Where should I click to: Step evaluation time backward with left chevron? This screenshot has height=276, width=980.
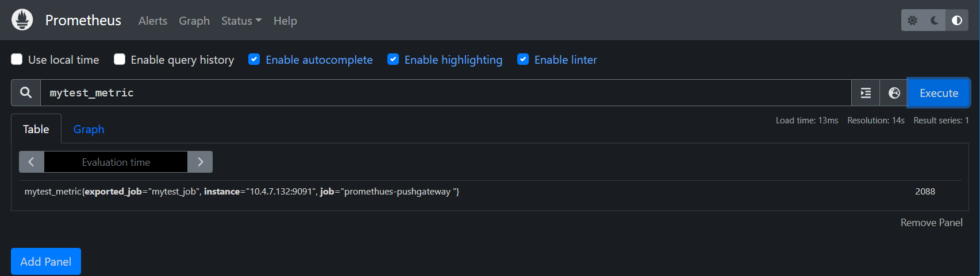pos(32,162)
